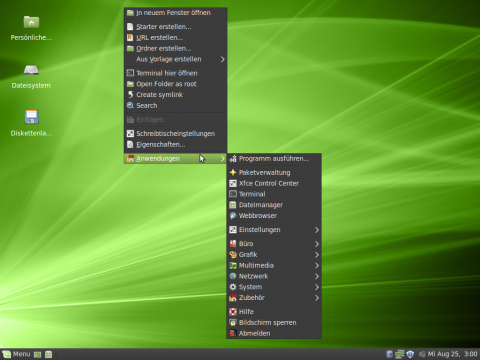Open the network connection tray icon
This screenshot has width=480, height=360.
click(x=400, y=354)
